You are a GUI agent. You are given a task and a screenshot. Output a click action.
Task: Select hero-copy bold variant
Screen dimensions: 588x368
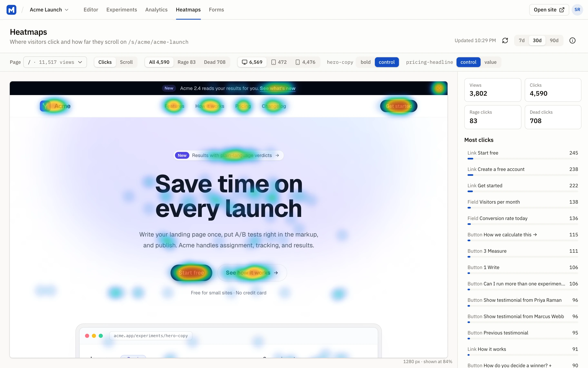click(x=366, y=62)
